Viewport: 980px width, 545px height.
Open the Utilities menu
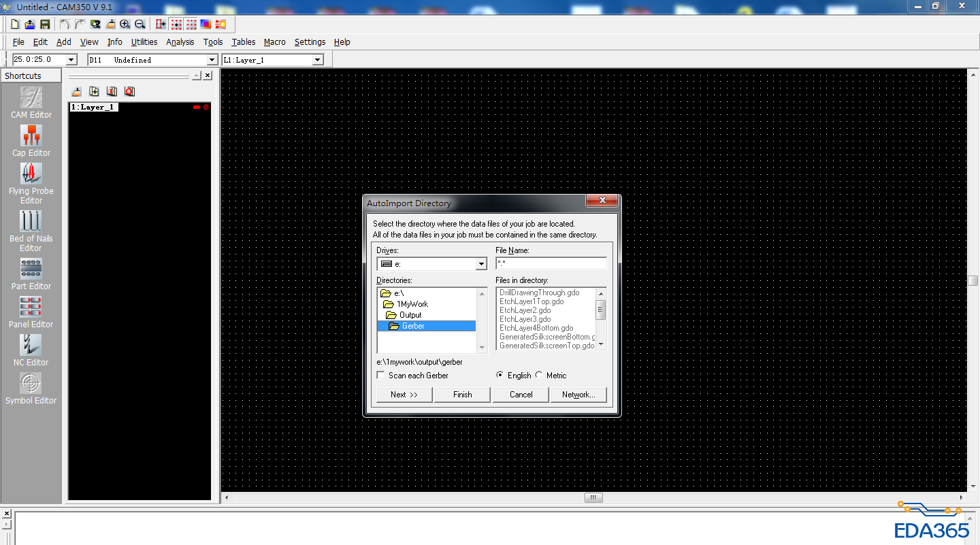144,42
